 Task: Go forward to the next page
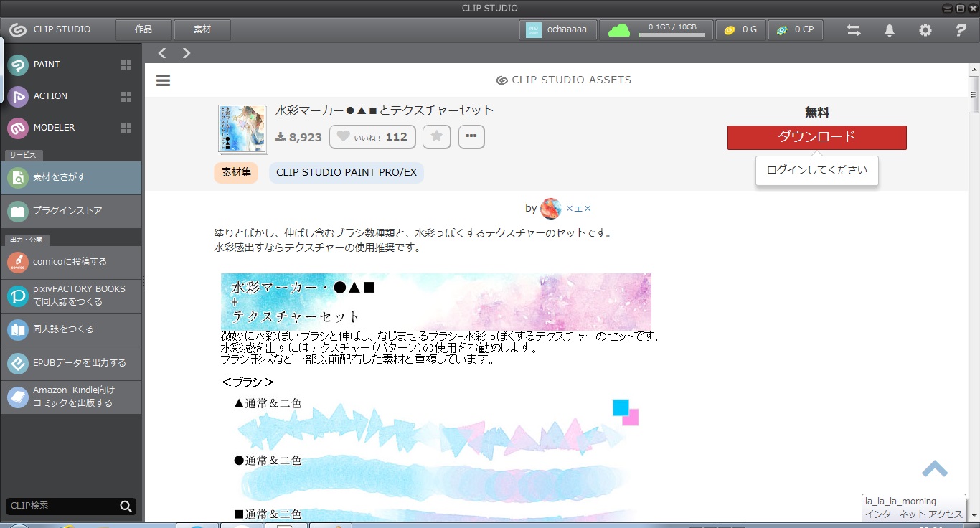coord(187,53)
